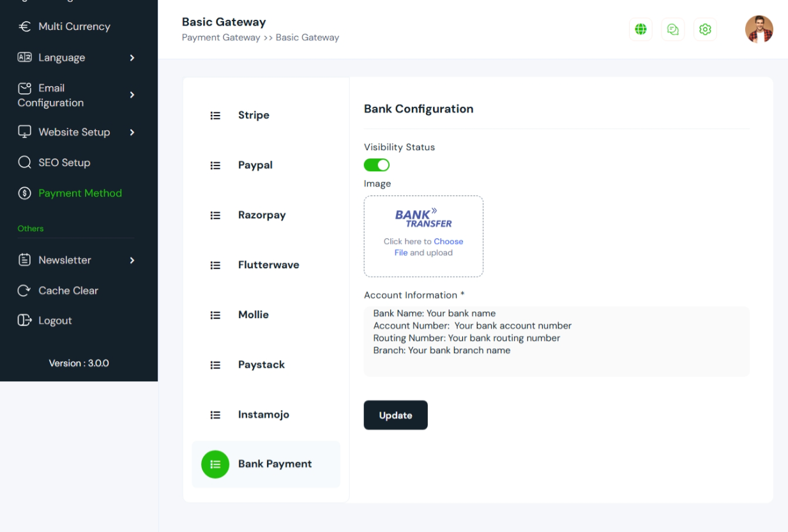Click the list icon beside Razorpay

(x=215, y=215)
